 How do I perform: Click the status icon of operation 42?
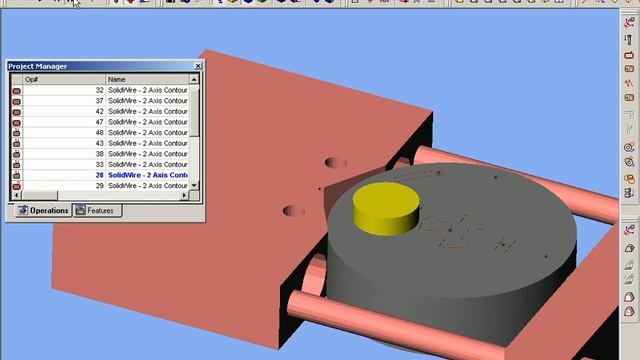[x=16, y=111]
